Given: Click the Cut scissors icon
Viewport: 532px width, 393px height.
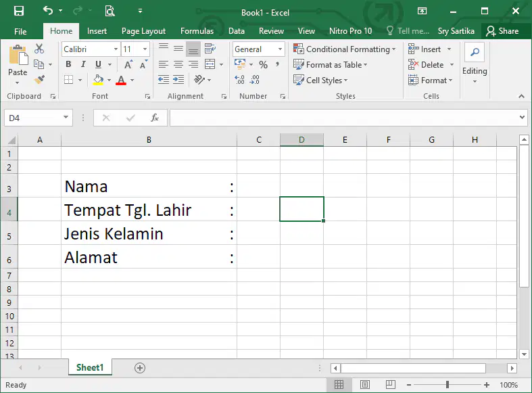Looking at the screenshot, I should tap(39, 49).
